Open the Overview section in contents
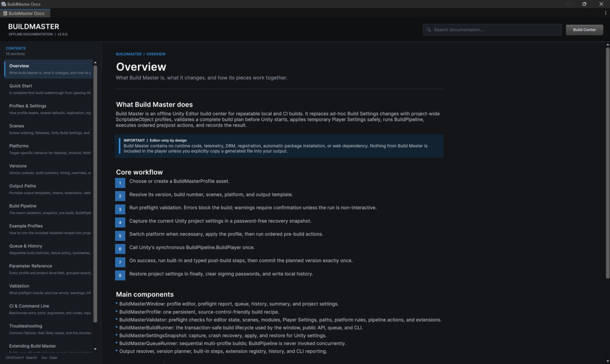This screenshot has width=610, height=364. click(x=48, y=69)
